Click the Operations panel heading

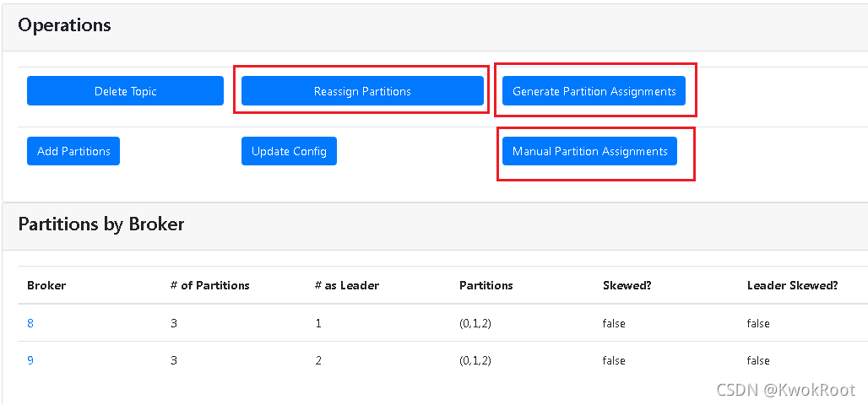point(64,25)
